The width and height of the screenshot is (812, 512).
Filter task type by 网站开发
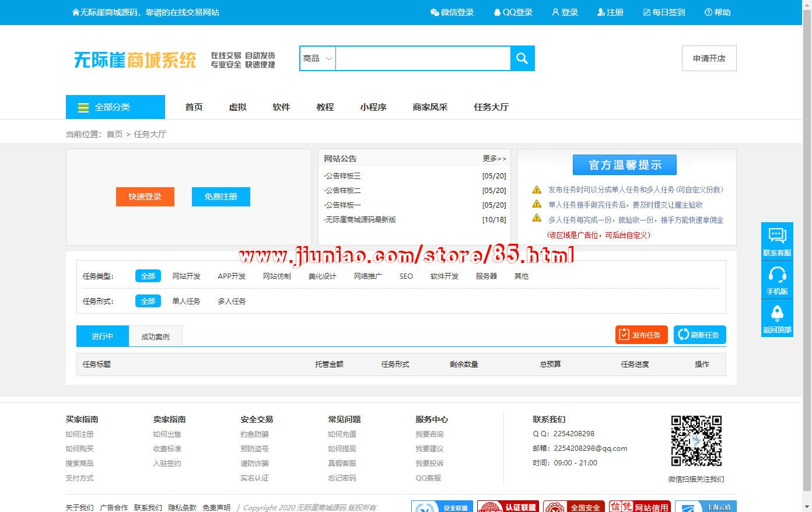pos(186,276)
